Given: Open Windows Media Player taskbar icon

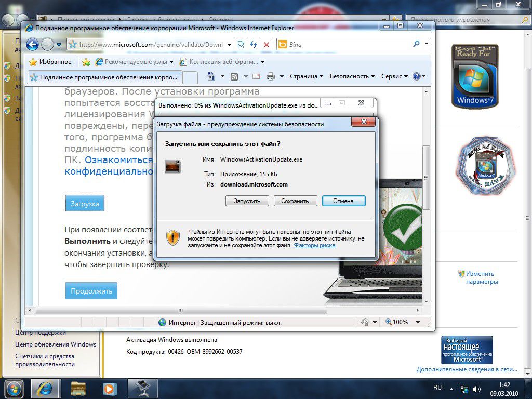Looking at the screenshot, I should point(110,389).
